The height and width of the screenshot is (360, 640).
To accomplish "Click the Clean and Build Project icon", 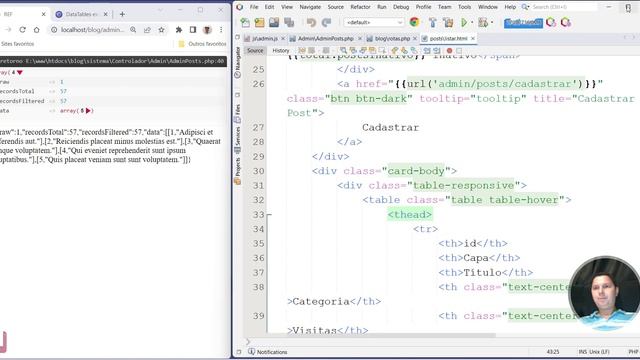I will [x=448, y=22].
